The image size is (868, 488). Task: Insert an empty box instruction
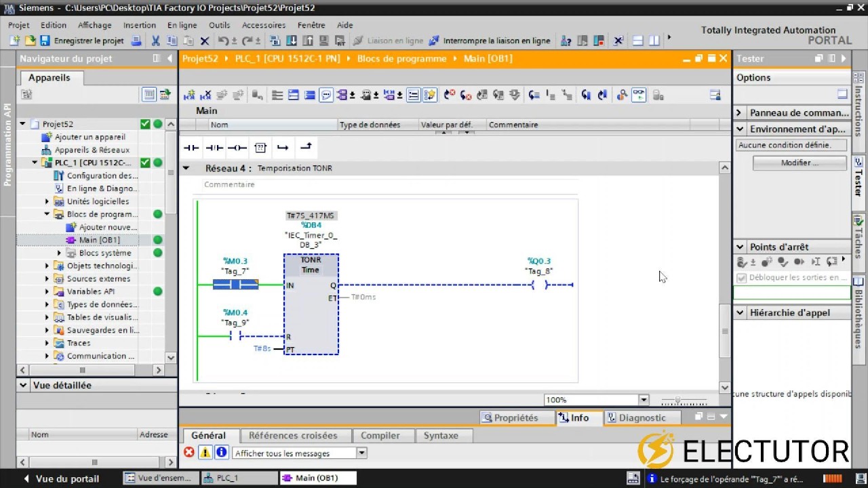click(260, 147)
